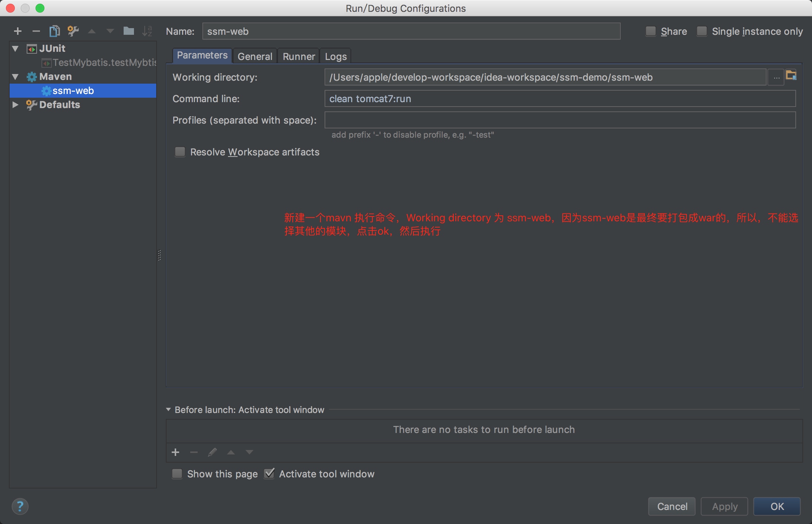This screenshot has height=524, width=812.
Task: Copy the ssm-web configuration
Action: click(54, 31)
